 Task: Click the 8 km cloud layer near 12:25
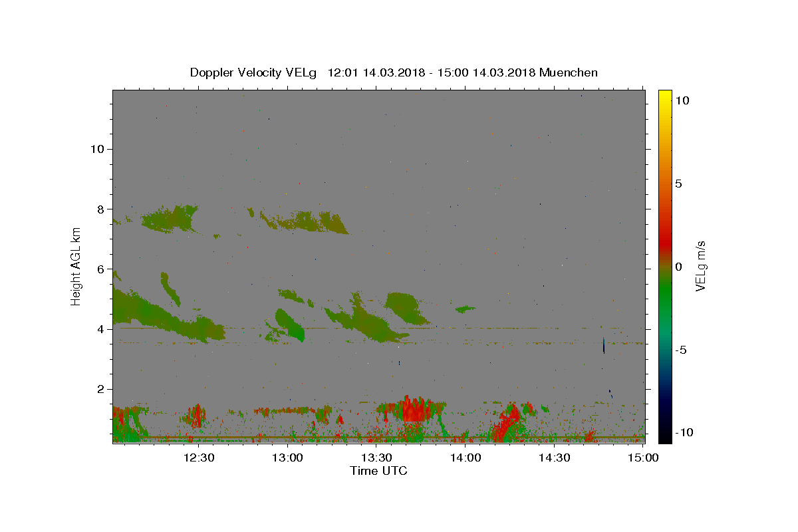tap(170, 218)
